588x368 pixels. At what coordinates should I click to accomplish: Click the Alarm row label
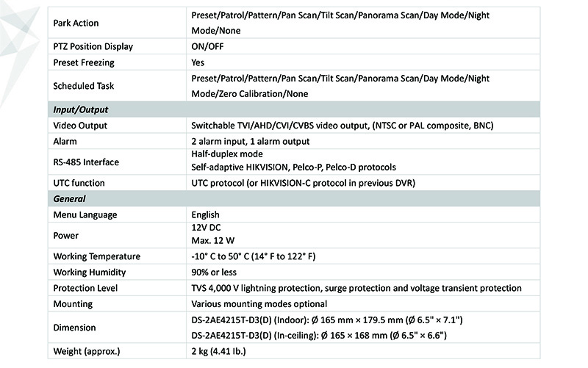(x=65, y=141)
